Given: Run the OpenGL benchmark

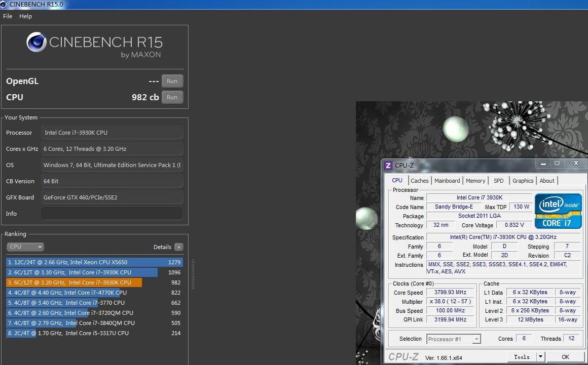Looking at the screenshot, I should pyautogui.click(x=172, y=81).
